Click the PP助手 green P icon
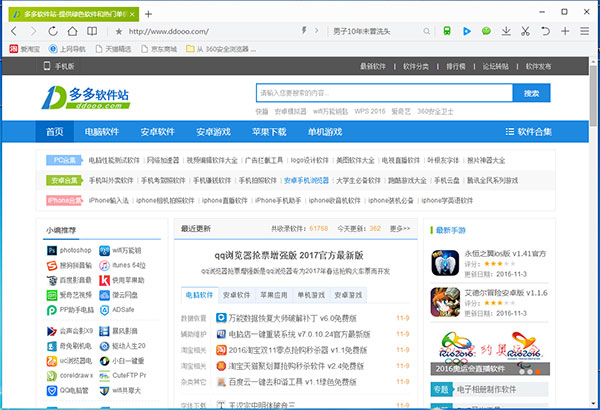Image resolution: width=600 pixels, height=410 pixels. point(52,310)
